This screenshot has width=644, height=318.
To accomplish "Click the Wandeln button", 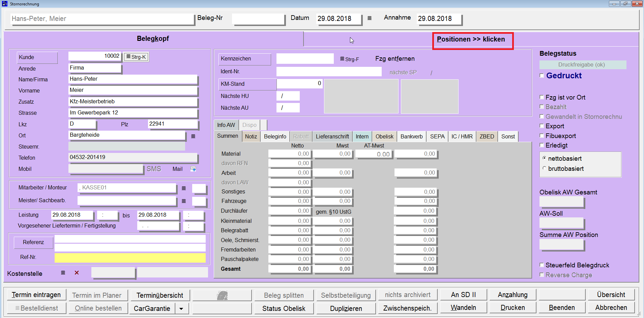I will tap(463, 308).
